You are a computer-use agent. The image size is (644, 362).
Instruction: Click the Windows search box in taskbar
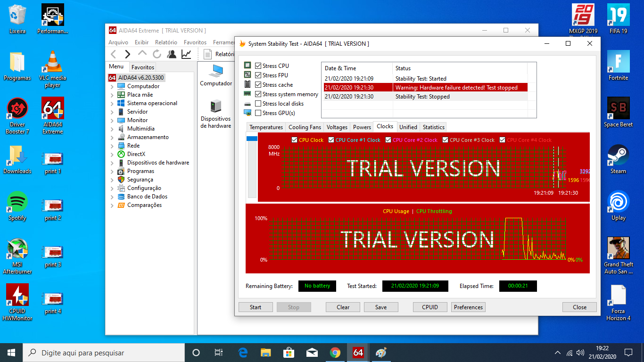pyautogui.click(x=104, y=353)
